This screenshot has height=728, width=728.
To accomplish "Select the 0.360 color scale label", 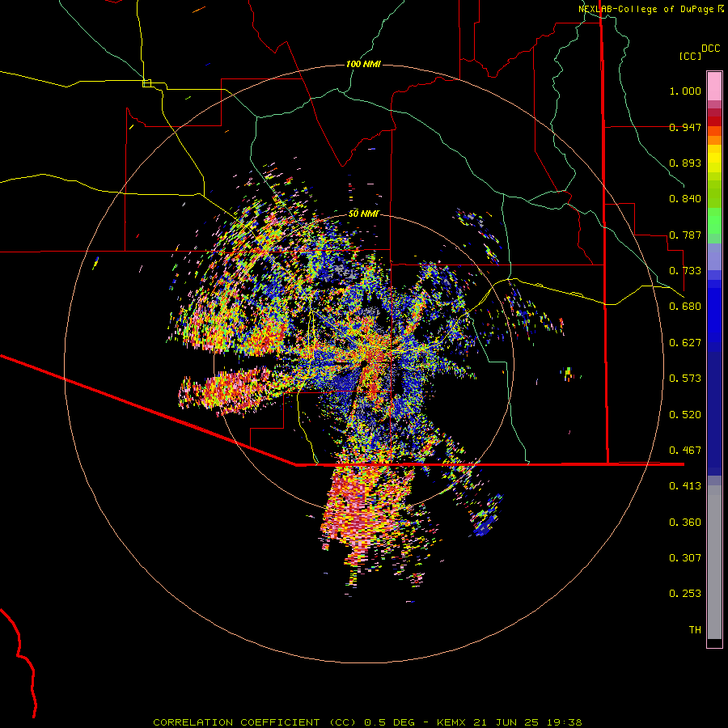I will click(685, 523).
